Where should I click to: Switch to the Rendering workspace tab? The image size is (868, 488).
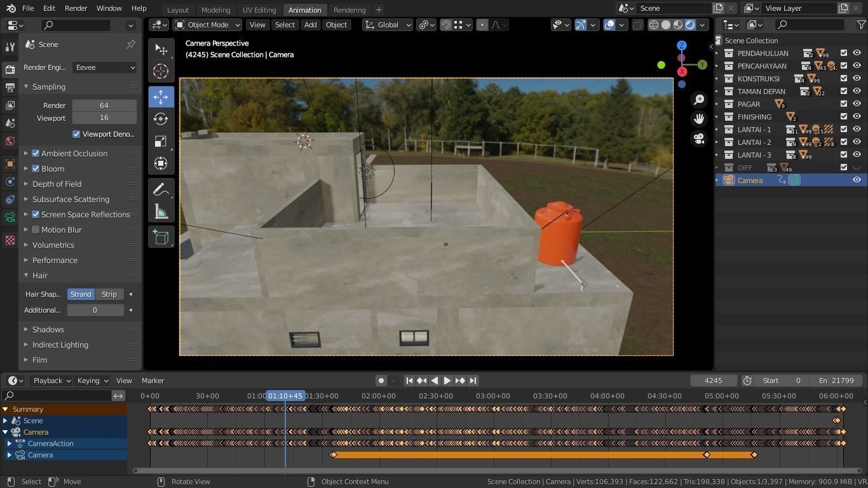pyautogui.click(x=349, y=10)
